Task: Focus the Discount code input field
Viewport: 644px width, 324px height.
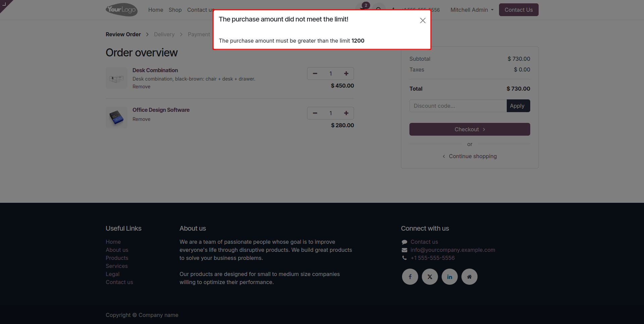Action: pyautogui.click(x=458, y=106)
